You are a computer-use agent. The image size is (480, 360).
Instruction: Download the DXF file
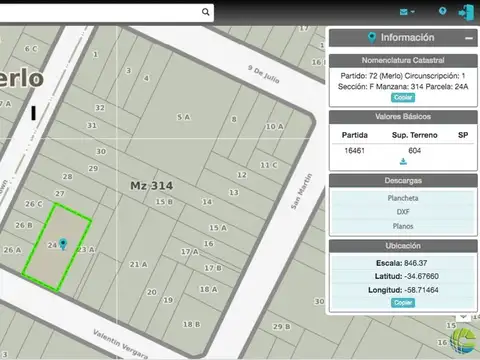(x=403, y=212)
